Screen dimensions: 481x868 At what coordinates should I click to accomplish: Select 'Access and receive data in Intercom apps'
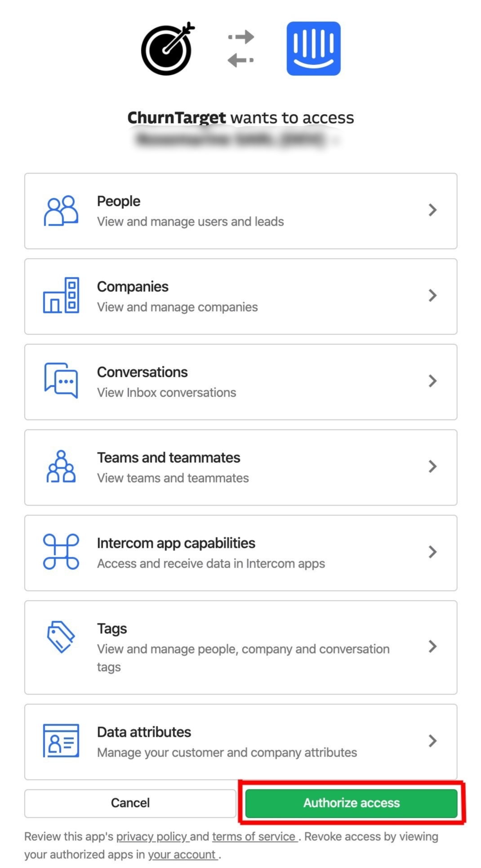coord(211,563)
